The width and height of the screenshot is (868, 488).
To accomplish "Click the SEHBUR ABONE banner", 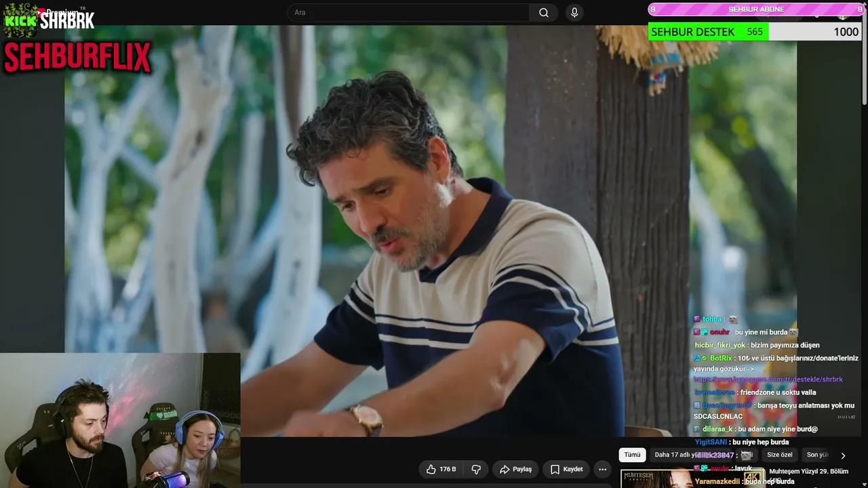I will [756, 9].
